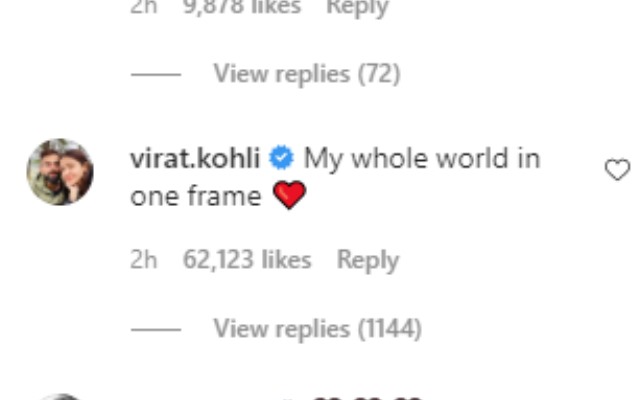Expand View replies (1144)
Screen dimensions: 640x400
click(318, 329)
